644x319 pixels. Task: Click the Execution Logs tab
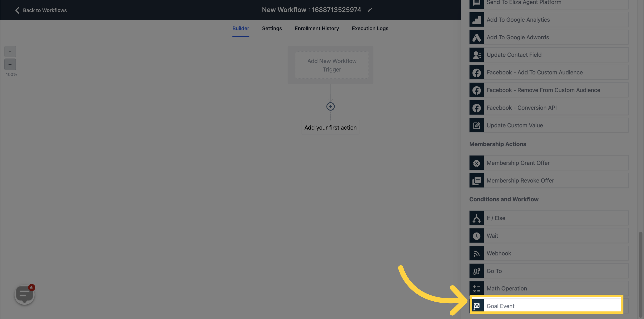[x=370, y=28]
